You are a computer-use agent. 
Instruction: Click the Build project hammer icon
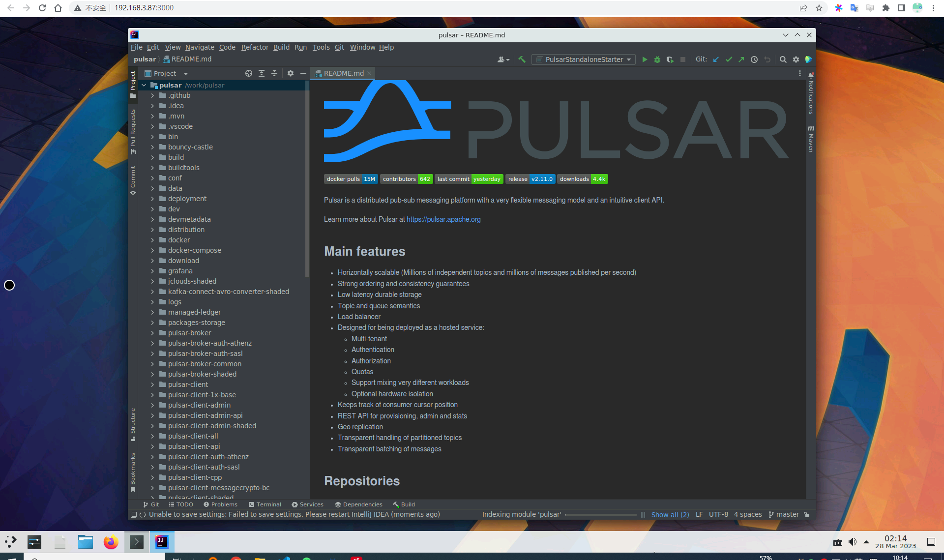[522, 59]
